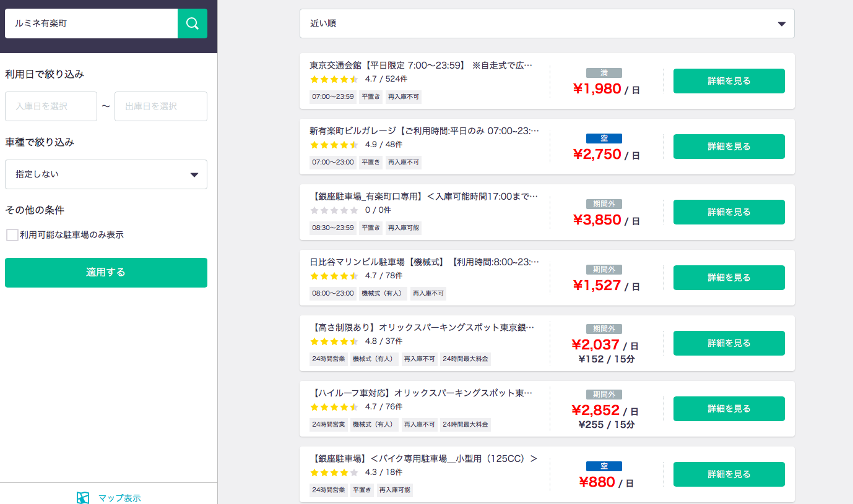Image resolution: width=853 pixels, height=504 pixels.
Task: Click the 期間外 badge above ¥1,527
Action: [x=604, y=270]
